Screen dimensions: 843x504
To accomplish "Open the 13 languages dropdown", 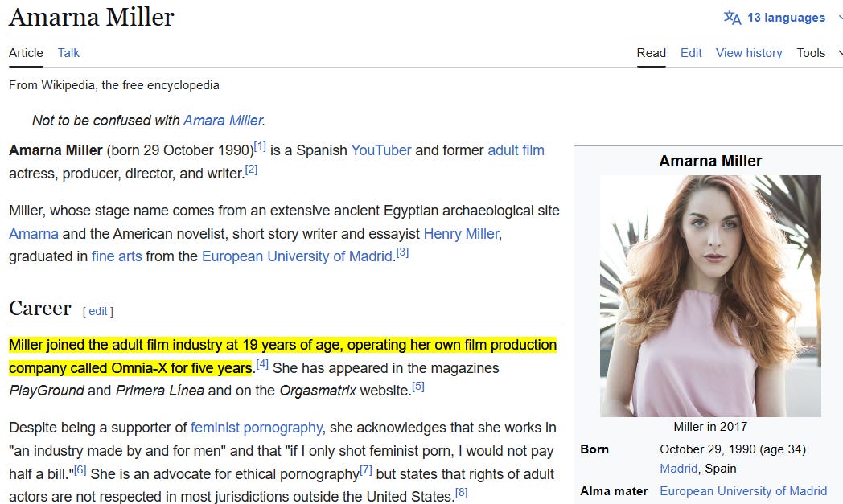I will (x=786, y=18).
